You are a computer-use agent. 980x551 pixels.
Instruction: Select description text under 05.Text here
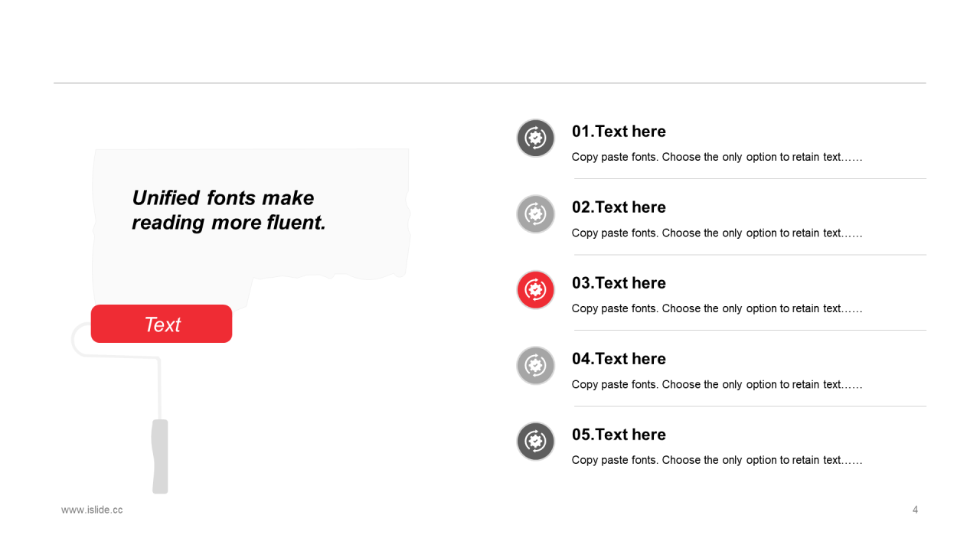[717, 461]
